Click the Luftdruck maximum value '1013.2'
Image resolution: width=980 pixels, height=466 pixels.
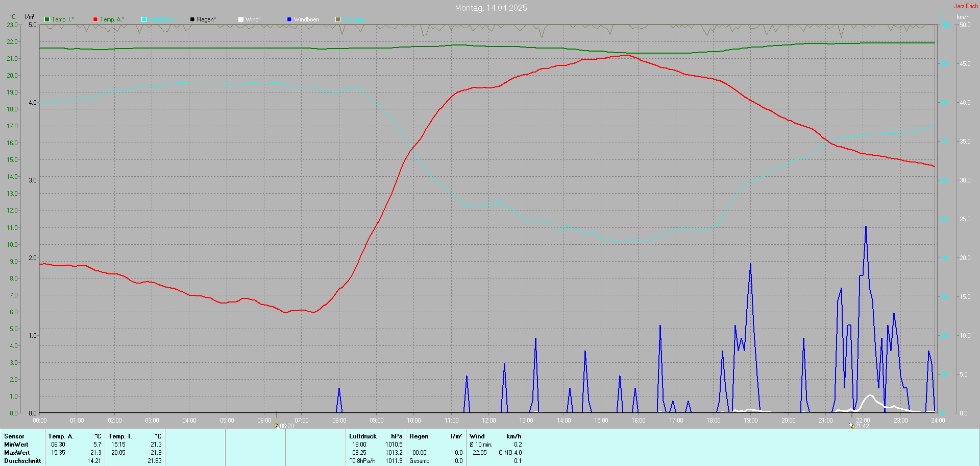pyautogui.click(x=394, y=453)
